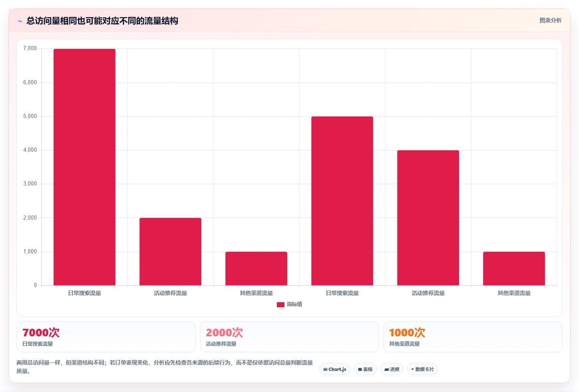Click the 7,000-high 日常搜索流量 bar
This screenshot has width=579, height=392.
pos(84,167)
